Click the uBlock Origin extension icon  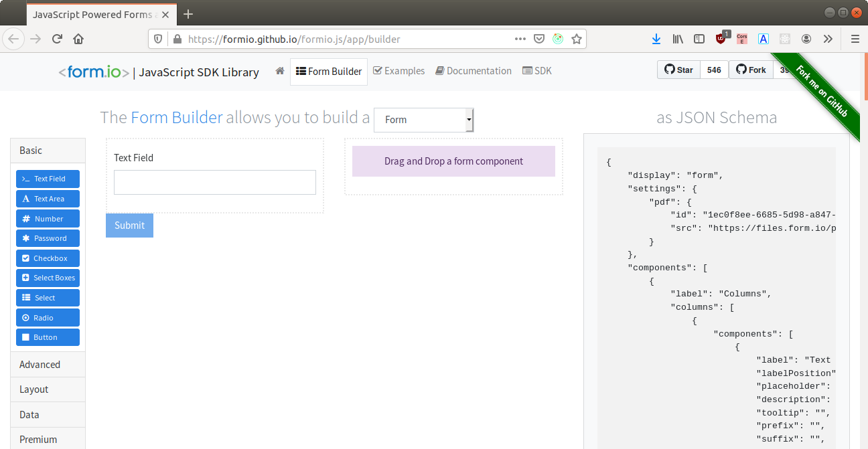click(x=721, y=39)
